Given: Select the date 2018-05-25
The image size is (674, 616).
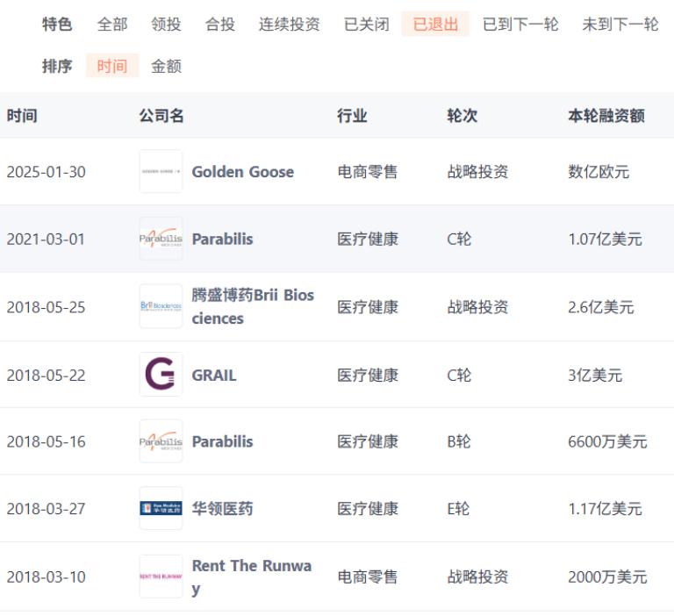Looking at the screenshot, I should click(46, 307).
